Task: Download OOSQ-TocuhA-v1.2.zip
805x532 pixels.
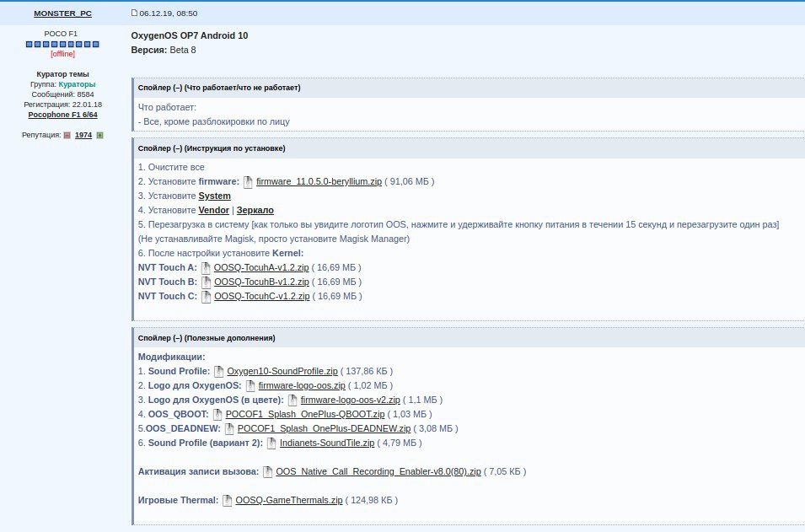Action: pyautogui.click(x=261, y=268)
